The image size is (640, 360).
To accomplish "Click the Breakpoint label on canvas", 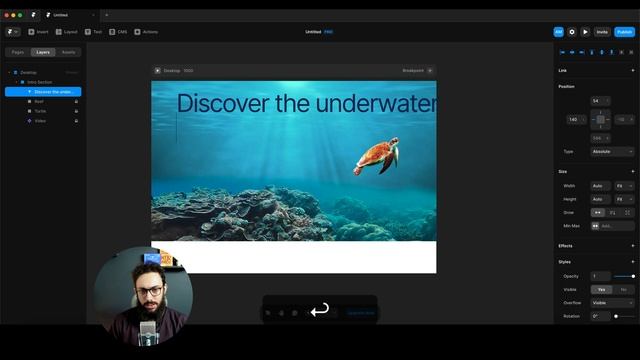I will pos(413,71).
